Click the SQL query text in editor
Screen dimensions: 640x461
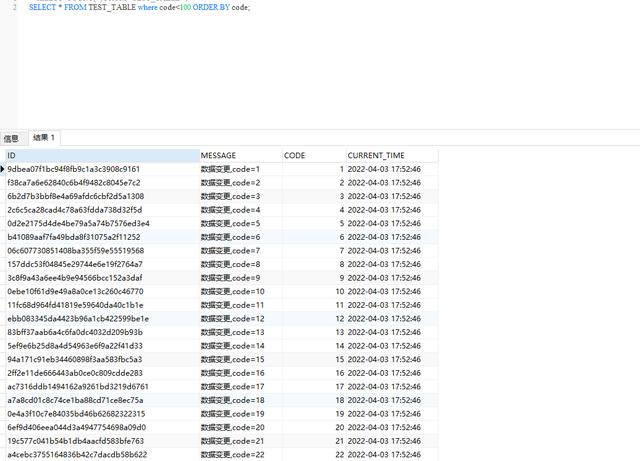[139, 7]
